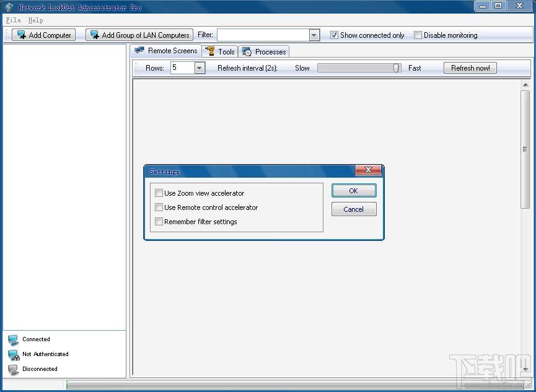Click the Not Authenticated computer icon
The image size is (536, 392).
pyautogui.click(x=14, y=355)
